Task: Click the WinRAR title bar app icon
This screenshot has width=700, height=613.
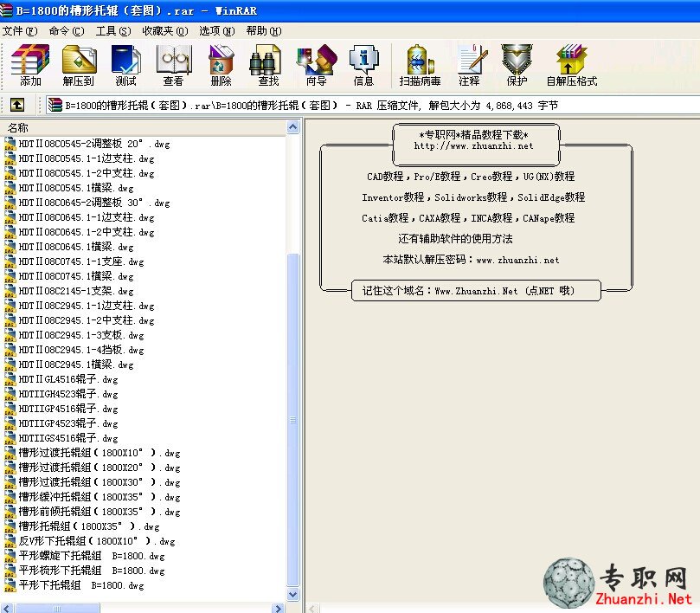Action: (x=6, y=10)
